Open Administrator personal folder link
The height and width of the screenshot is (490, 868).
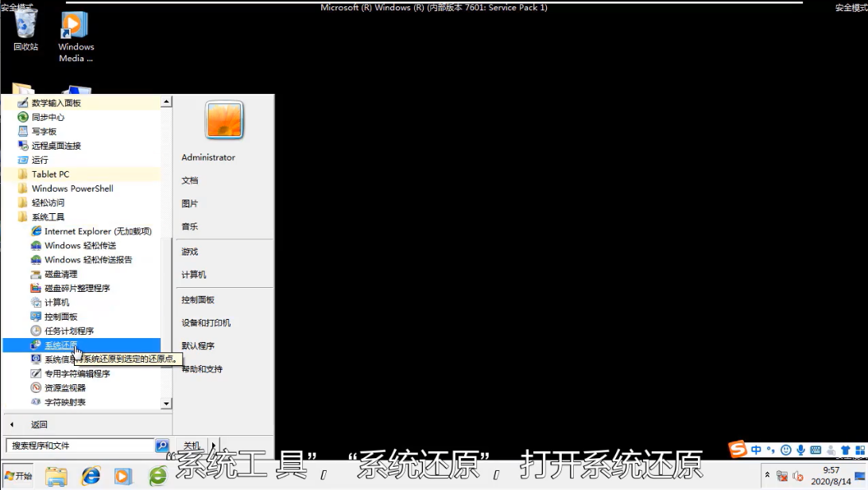(208, 157)
